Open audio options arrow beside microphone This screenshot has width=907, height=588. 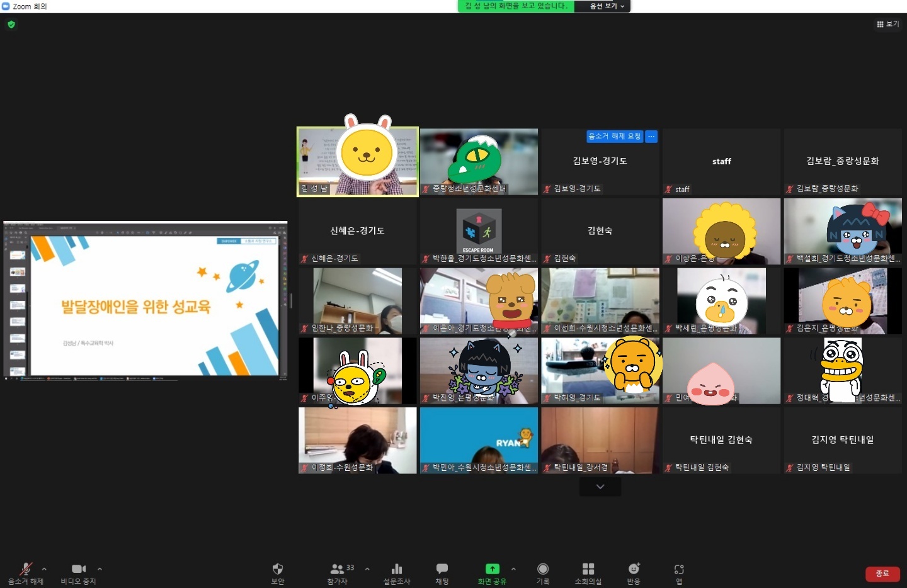[44, 569]
